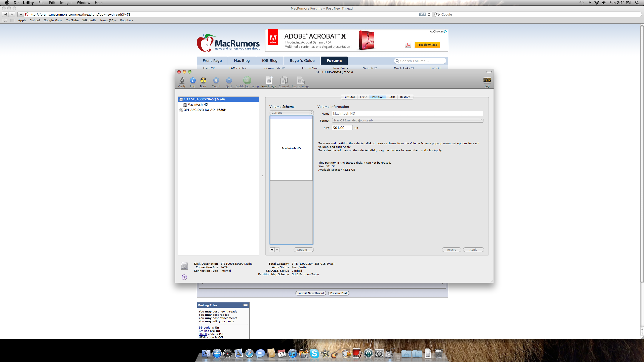This screenshot has height=362, width=644.
Task: Click the Mount toolbar icon
Action: 216,80
